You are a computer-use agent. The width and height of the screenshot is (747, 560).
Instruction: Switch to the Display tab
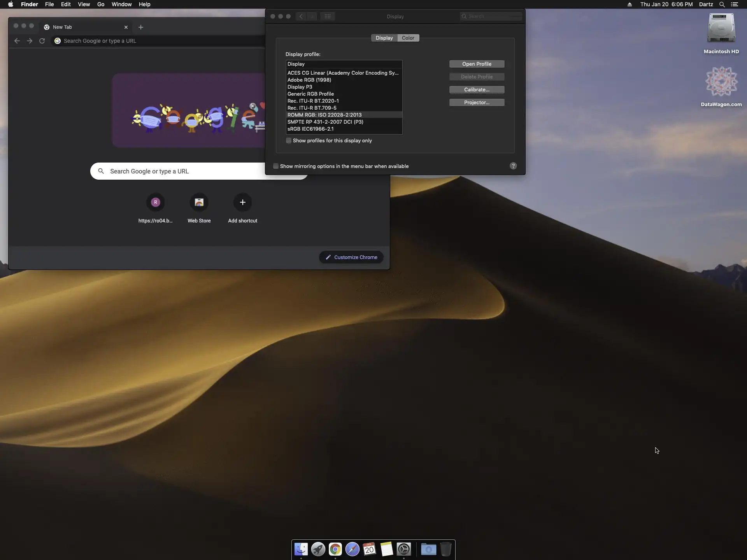point(384,38)
